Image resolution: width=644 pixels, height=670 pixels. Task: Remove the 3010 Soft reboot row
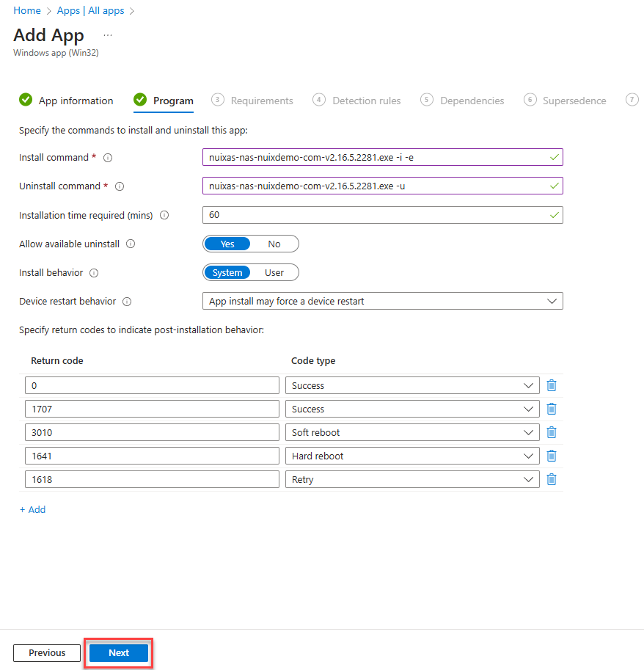pos(552,432)
